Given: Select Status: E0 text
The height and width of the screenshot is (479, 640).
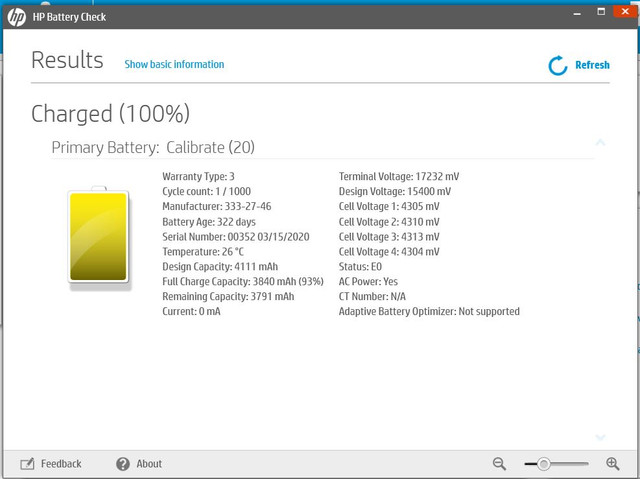Looking at the screenshot, I should click(360, 267).
